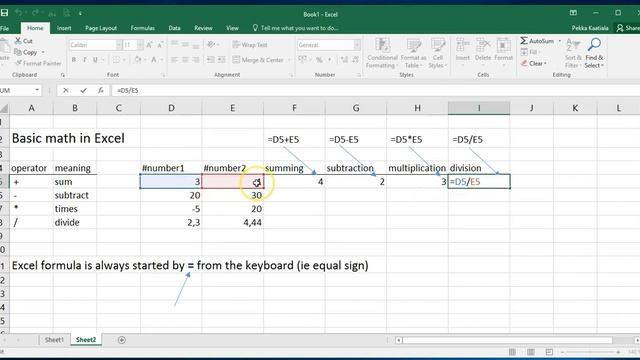Select column header I
This screenshot has height=360, width=640.
click(x=479, y=108)
